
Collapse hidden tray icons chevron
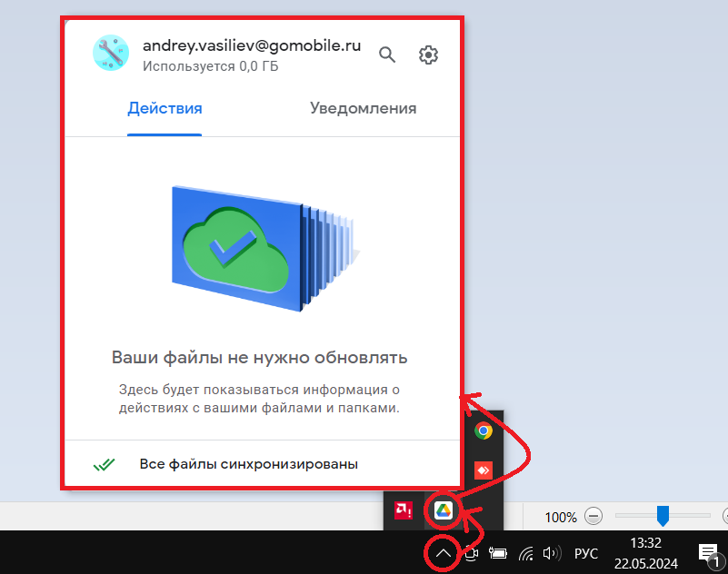pyautogui.click(x=443, y=553)
